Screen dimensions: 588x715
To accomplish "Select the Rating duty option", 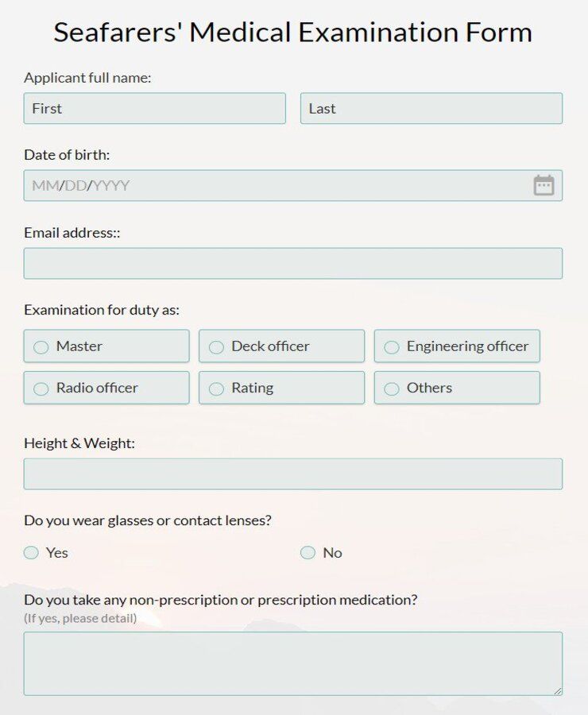I will click(x=216, y=388).
